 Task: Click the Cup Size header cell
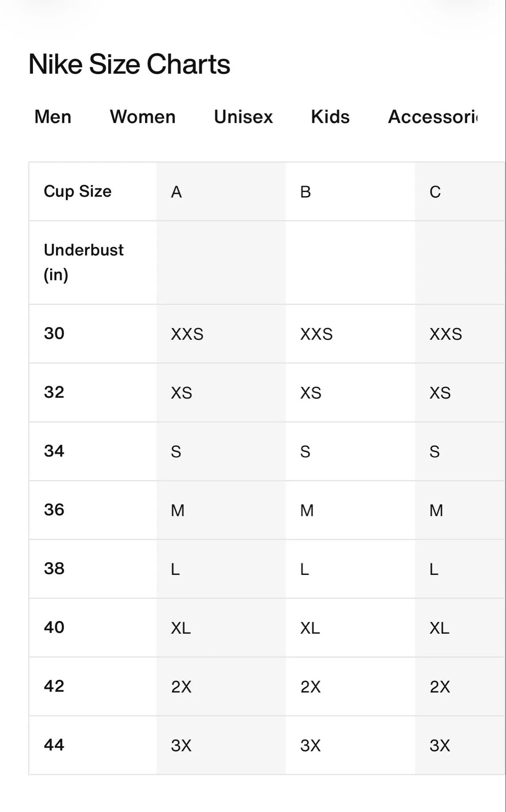click(78, 191)
